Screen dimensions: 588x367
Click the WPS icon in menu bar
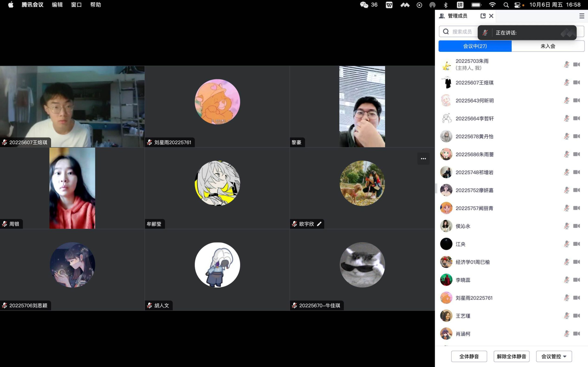tap(389, 5)
